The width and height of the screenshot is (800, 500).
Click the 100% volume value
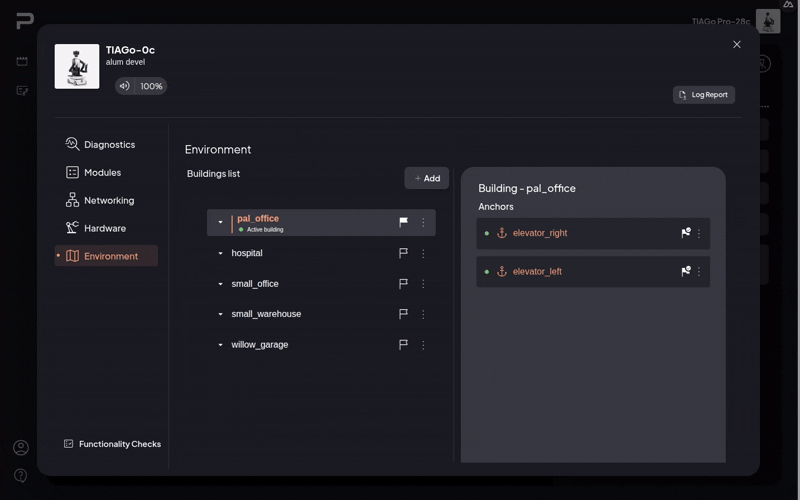click(x=151, y=86)
